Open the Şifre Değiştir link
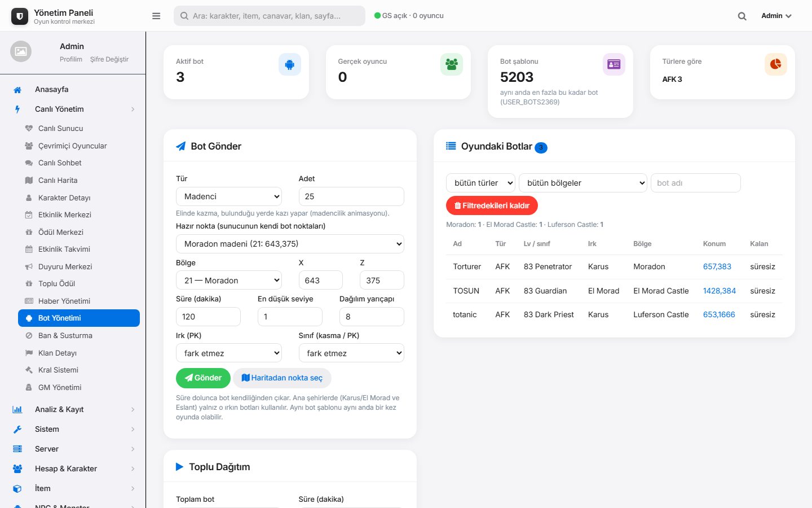Screen dimensions: 812x508 [109, 59]
